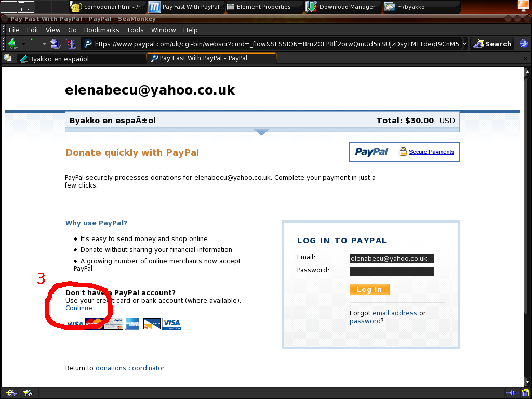
Task: Click the Stop loading toolbar icon
Action: click(x=71, y=44)
